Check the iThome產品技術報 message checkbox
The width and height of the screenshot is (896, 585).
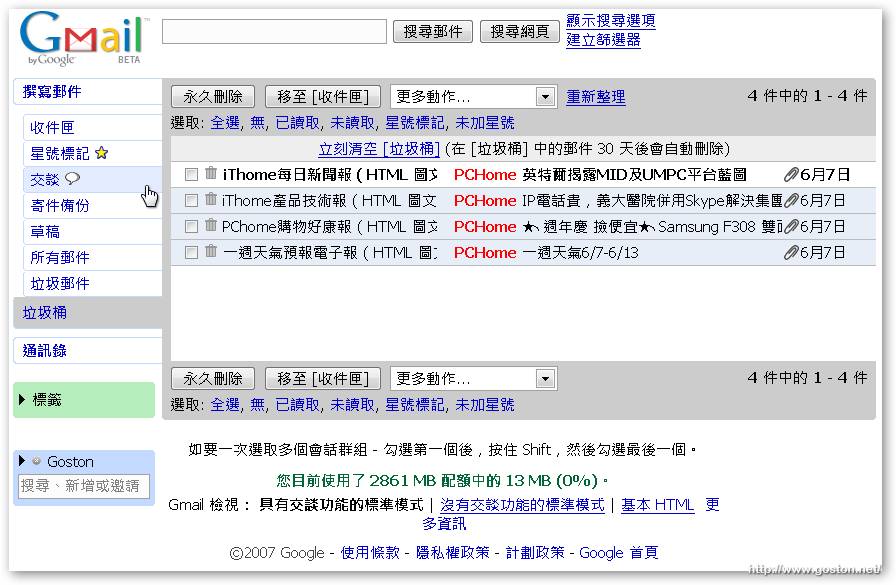(x=191, y=201)
